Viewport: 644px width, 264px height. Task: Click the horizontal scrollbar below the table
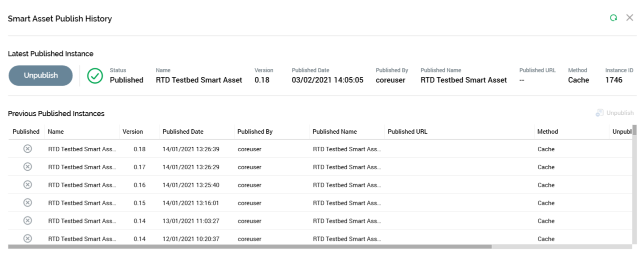[x=250, y=247]
